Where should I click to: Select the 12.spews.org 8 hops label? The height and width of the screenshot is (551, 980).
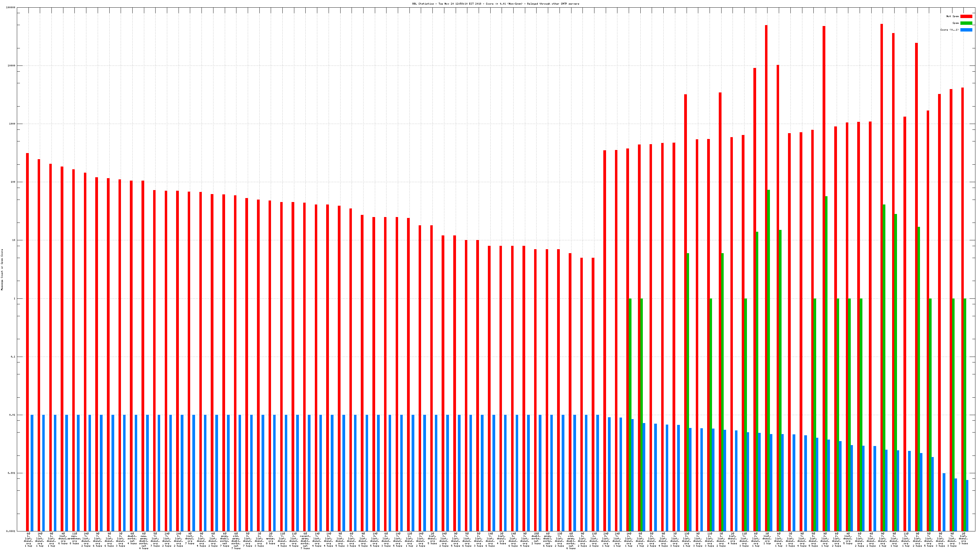(270, 539)
